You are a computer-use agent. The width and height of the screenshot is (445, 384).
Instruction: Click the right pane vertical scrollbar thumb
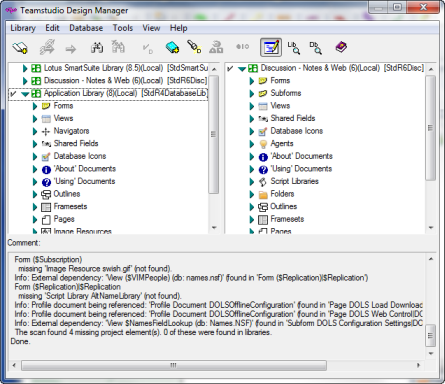(x=431, y=128)
